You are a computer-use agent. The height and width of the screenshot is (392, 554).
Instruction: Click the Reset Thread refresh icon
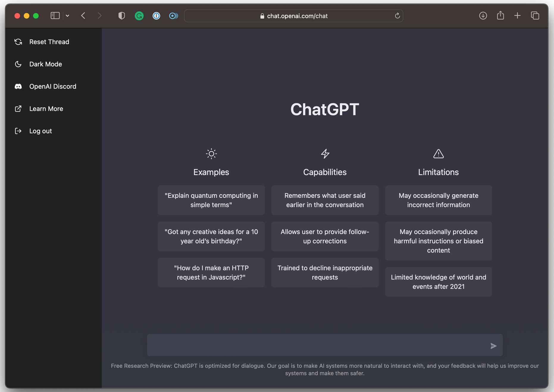[18, 42]
